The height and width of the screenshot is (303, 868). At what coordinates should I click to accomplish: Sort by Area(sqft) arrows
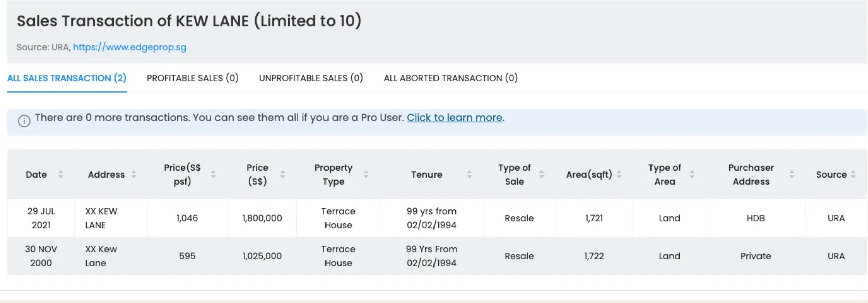(619, 174)
